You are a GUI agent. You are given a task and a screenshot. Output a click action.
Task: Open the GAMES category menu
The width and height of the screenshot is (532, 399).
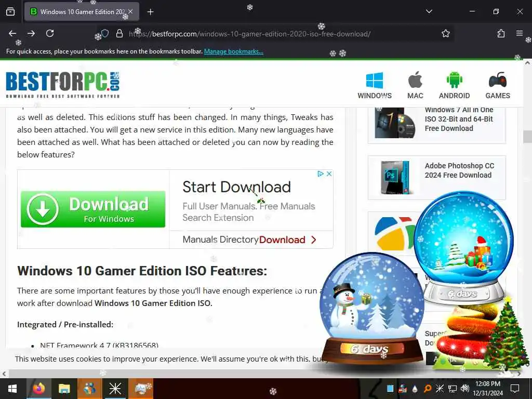coord(497,86)
